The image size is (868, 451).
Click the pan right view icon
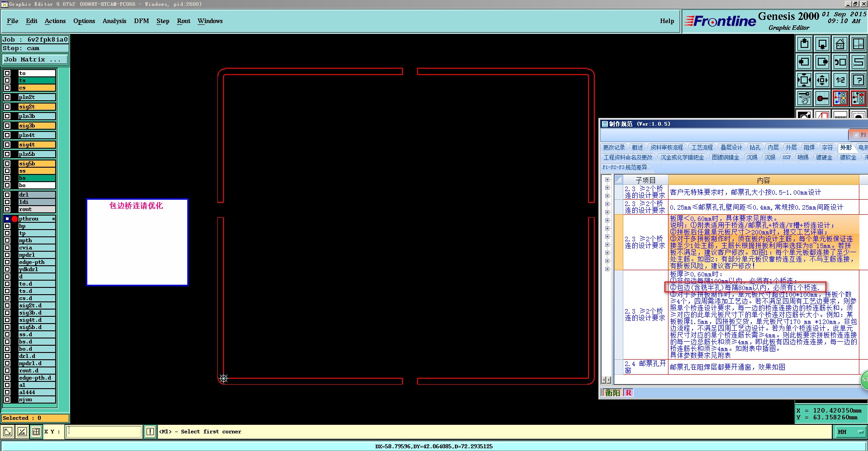click(822, 62)
